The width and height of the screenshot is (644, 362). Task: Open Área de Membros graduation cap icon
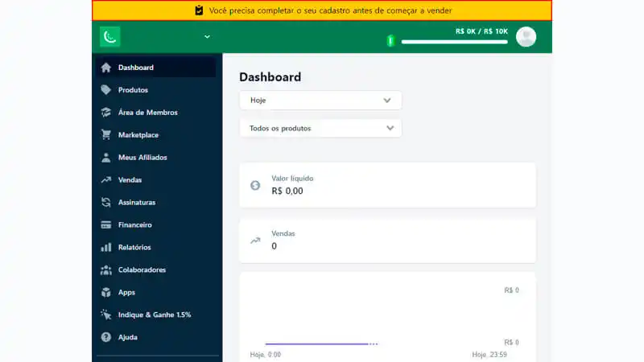105,113
